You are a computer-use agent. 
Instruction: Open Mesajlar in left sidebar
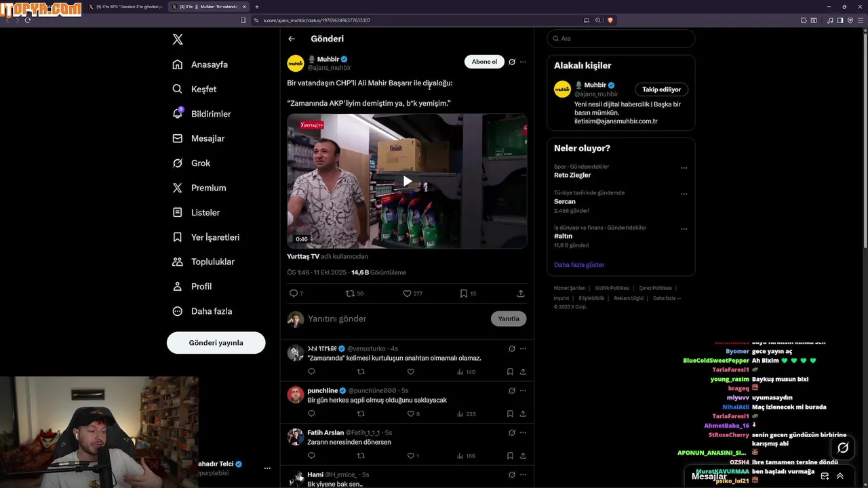198,138
